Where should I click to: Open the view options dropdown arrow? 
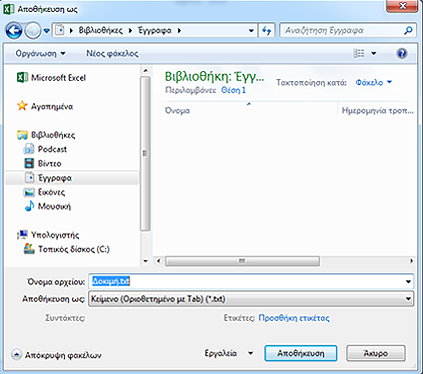tap(374, 53)
